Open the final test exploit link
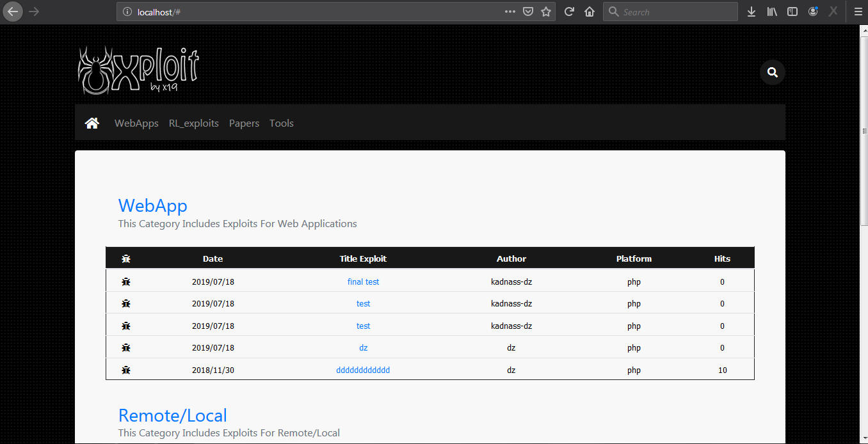The width and height of the screenshot is (868, 444). click(x=363, y=281)
